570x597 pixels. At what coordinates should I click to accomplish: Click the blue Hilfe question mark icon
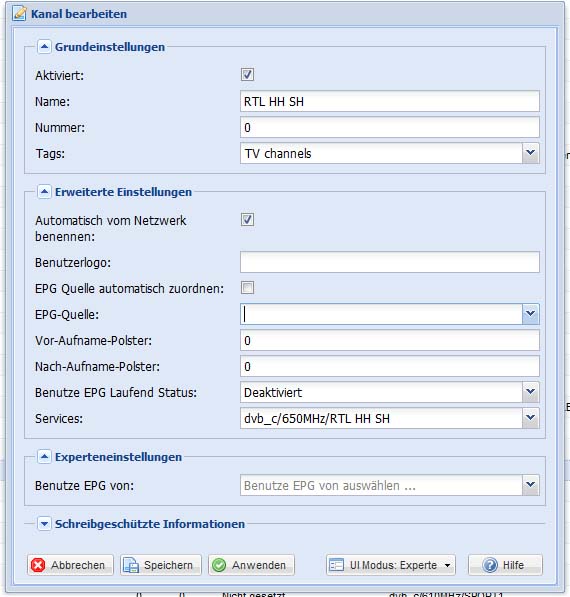coord(490,565)
